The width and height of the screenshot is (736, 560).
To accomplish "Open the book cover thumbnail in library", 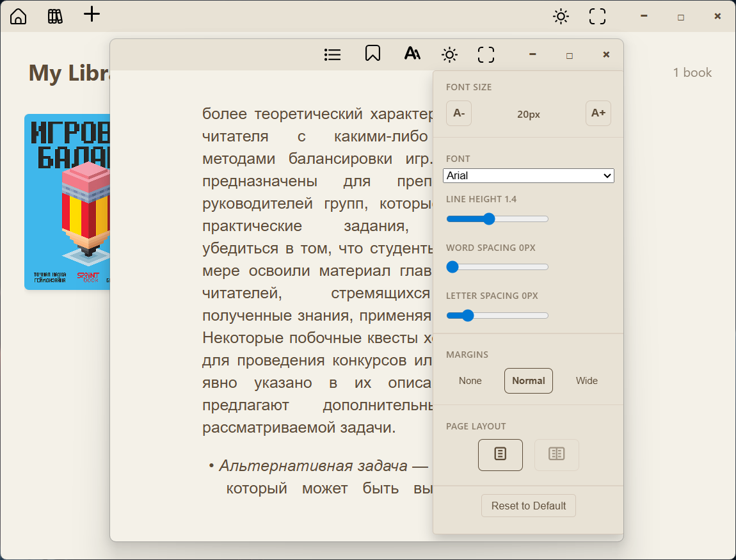I will 67,202.
